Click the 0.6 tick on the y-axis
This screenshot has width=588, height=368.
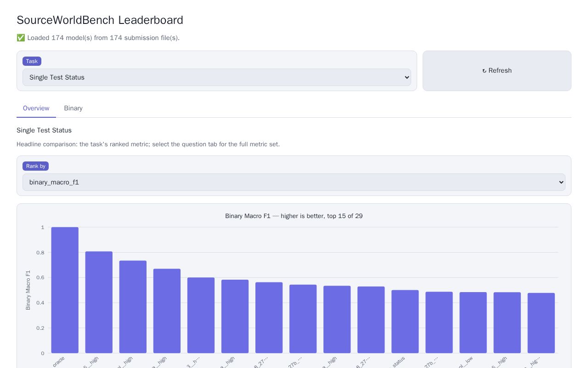pos(41,278)
